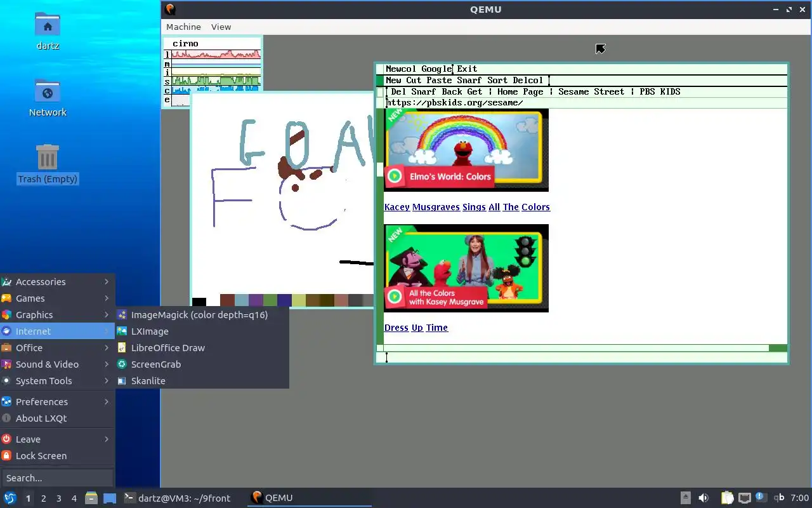Viewport: 812px width, 508px height.
Task: Expand the Sound & Video menu category
Action: [x=57, y=364]
